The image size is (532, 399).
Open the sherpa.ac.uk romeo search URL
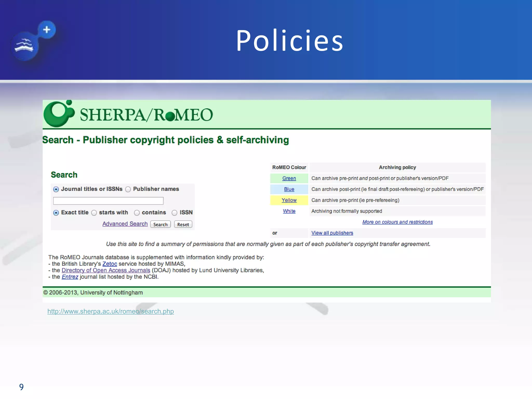pyautogui.click(x=111, y=311)
